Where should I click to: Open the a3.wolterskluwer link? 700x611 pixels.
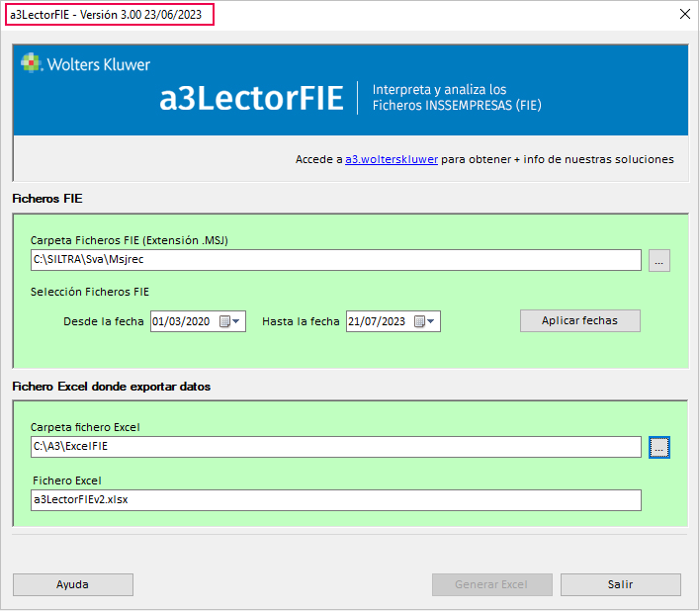coord(392,159)
